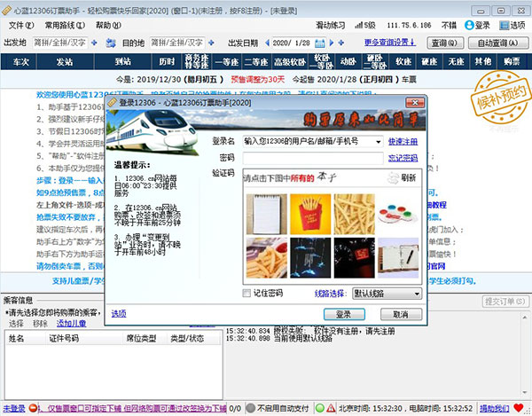Click the 不错 network status text

point(449,26)
